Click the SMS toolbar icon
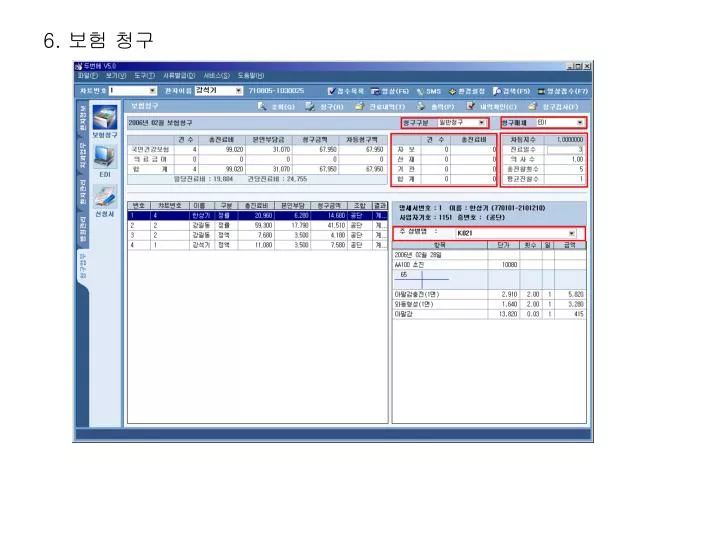This screenshot has height=540, width=720. (420, 91)
